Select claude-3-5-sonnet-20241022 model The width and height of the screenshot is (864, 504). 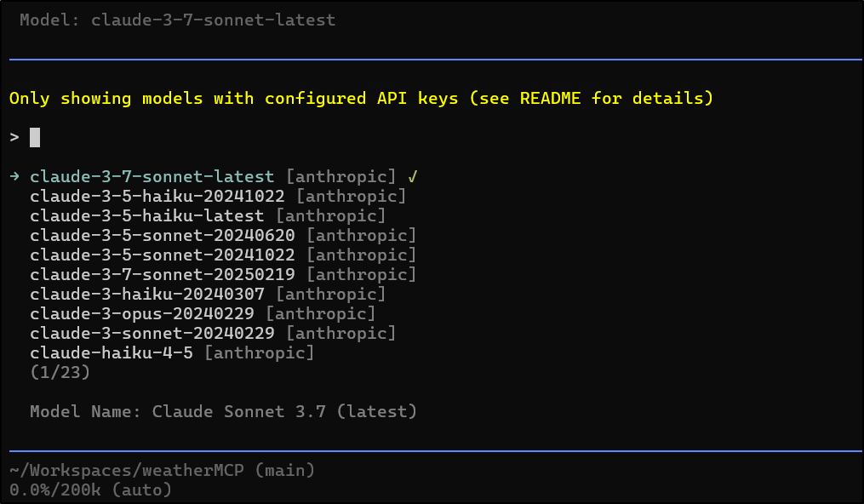click(162, 255)
